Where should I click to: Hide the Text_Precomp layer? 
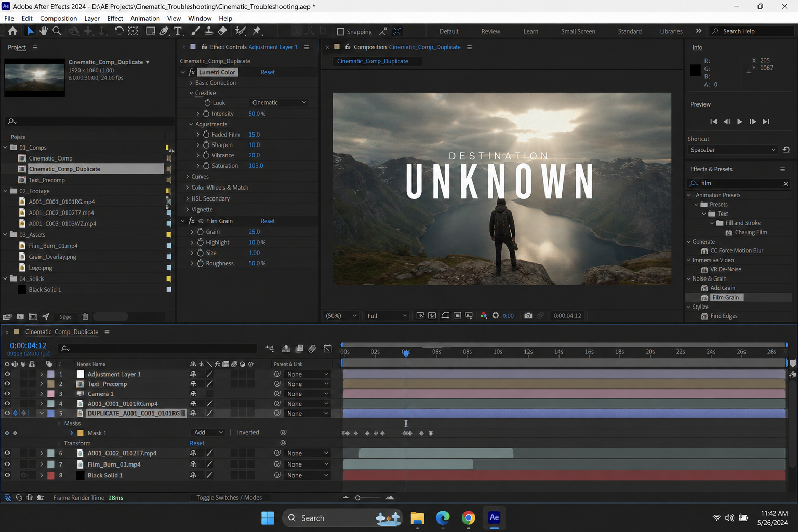point(7,384)
